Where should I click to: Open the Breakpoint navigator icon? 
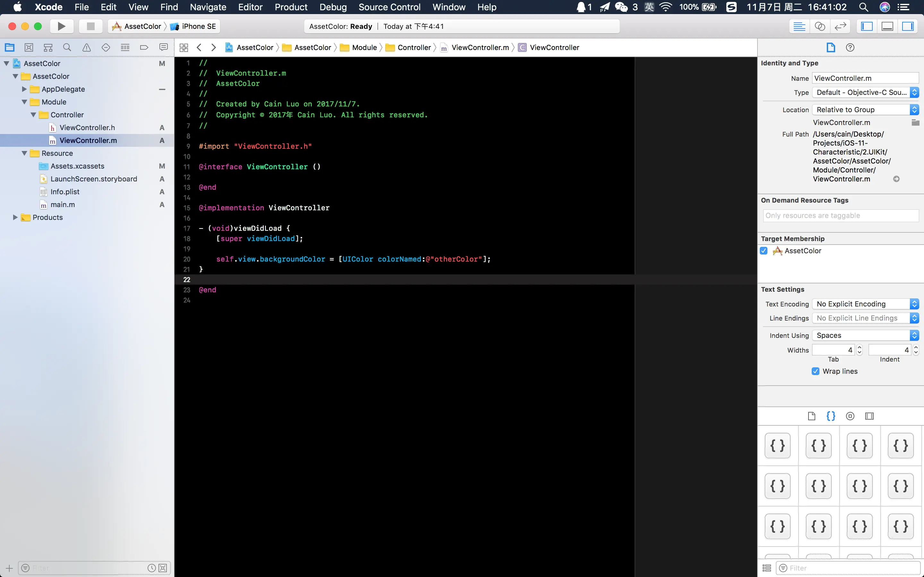pyautogui.click(x=144, y=47)
